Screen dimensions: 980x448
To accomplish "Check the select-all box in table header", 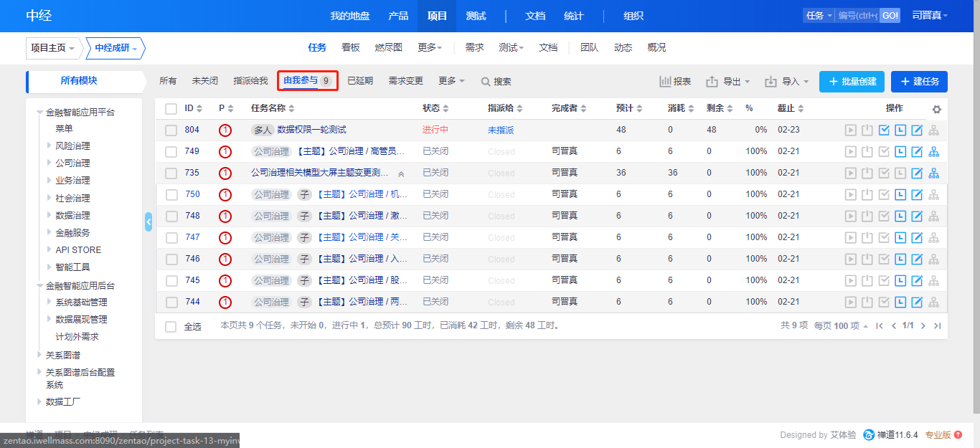I will point(171,109).
